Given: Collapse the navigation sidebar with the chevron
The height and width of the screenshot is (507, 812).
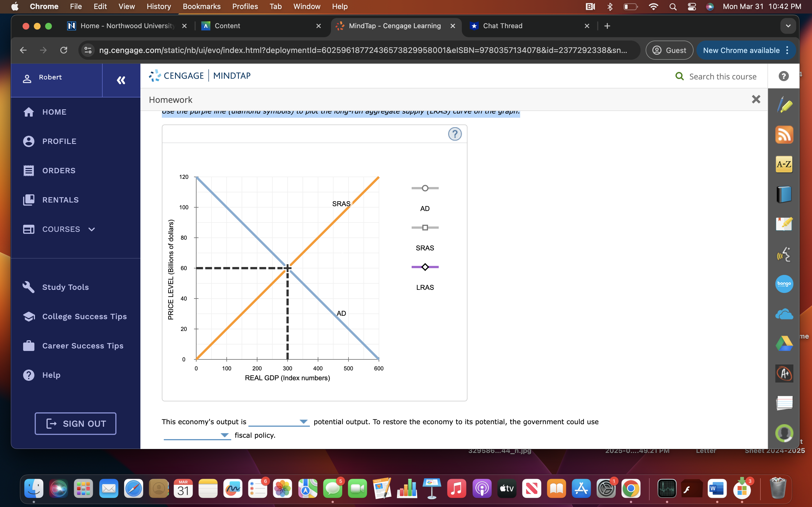Looking at the screenshot, I should (x=121, y=80).
